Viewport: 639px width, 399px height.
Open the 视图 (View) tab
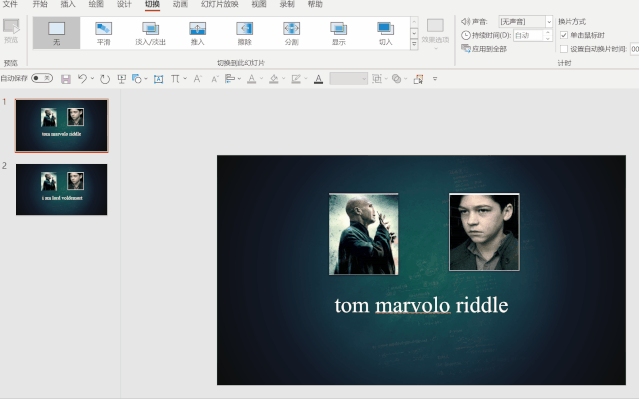click(258, 4)
